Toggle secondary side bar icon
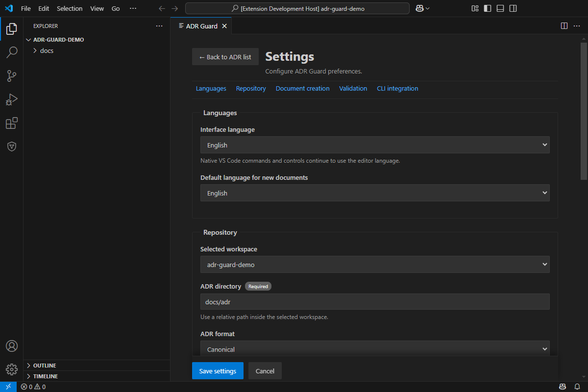 (x=513, y=8)
